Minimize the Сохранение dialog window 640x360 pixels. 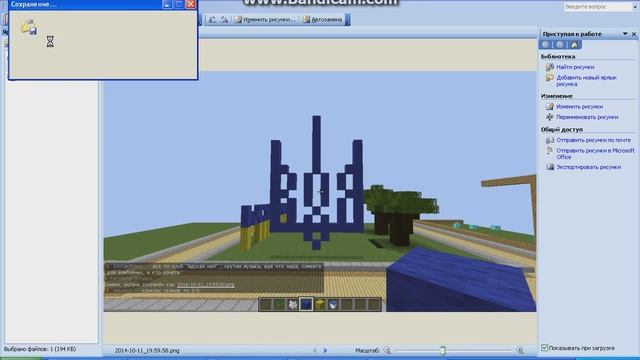[x=167, y=4]
